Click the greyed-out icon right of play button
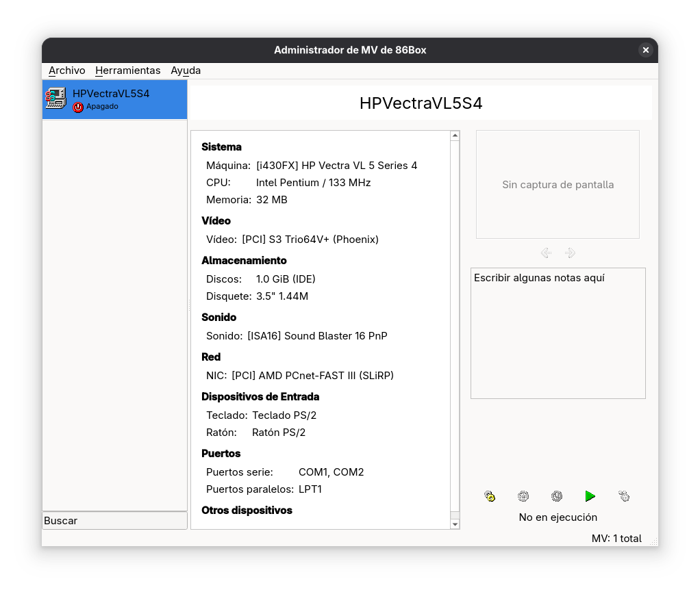 click(624, 496)
